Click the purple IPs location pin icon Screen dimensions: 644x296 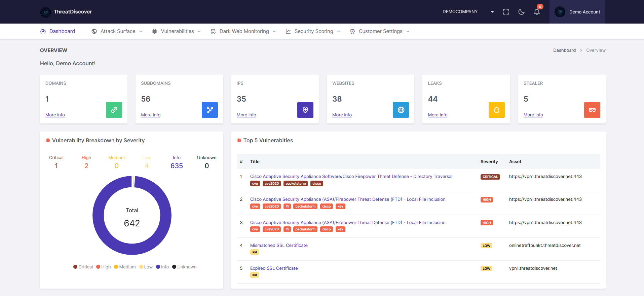(x=305, y=110)
